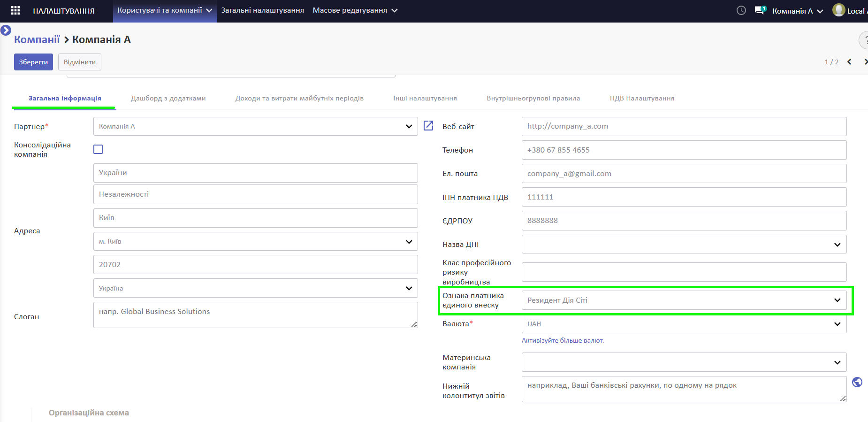Click the address field containing Незалежності

point(256,194)
